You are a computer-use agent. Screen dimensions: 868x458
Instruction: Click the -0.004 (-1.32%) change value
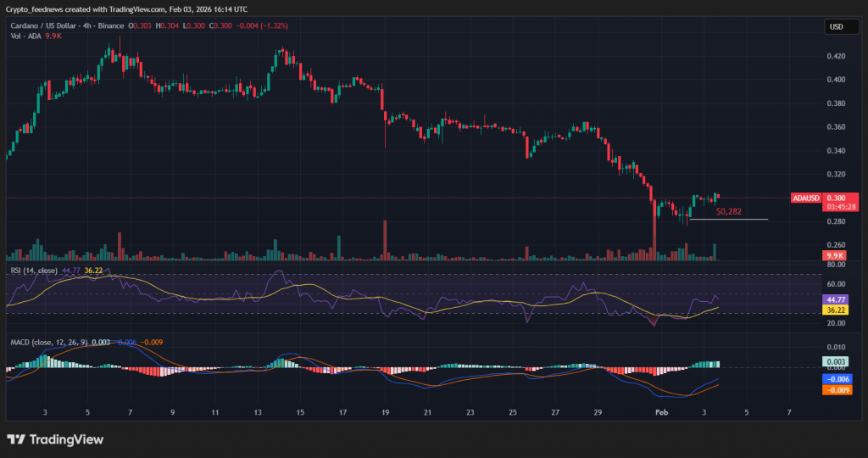(262, 26)
